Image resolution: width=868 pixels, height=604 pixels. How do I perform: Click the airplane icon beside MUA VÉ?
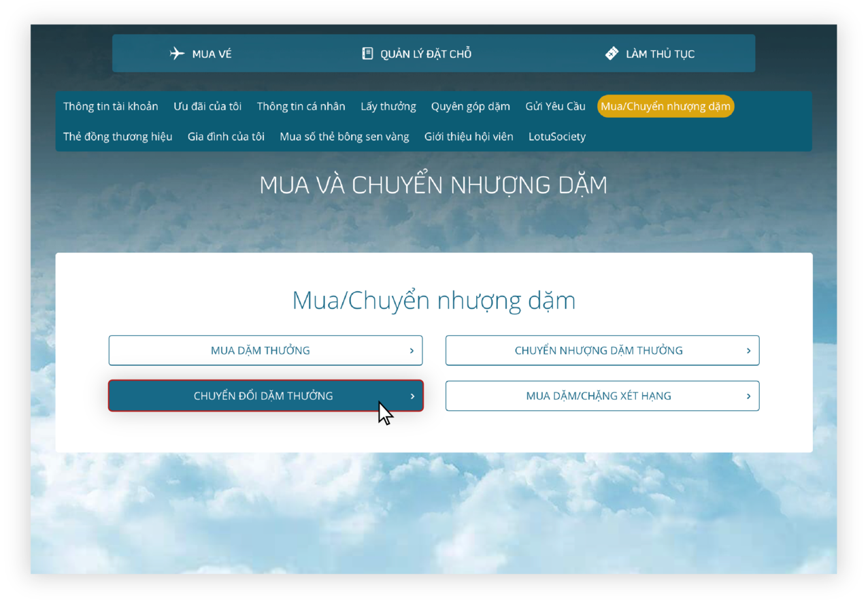click(x=177, y=53)
